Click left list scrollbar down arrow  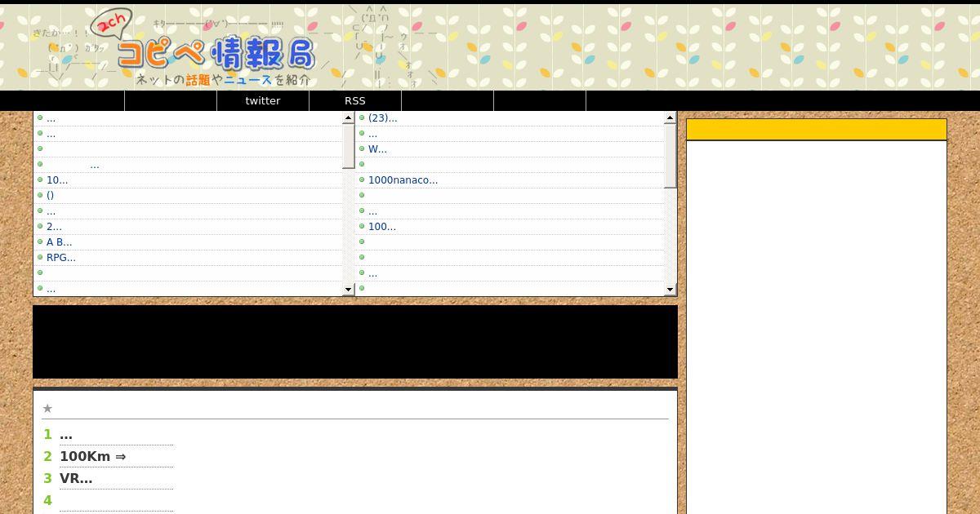tap(349, 289)
